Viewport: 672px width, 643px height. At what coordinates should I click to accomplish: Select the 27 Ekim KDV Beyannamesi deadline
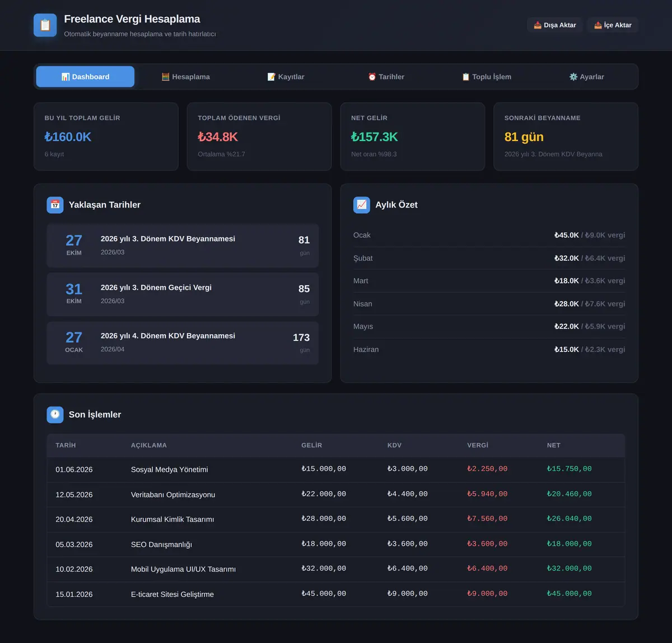pos(183,246)
